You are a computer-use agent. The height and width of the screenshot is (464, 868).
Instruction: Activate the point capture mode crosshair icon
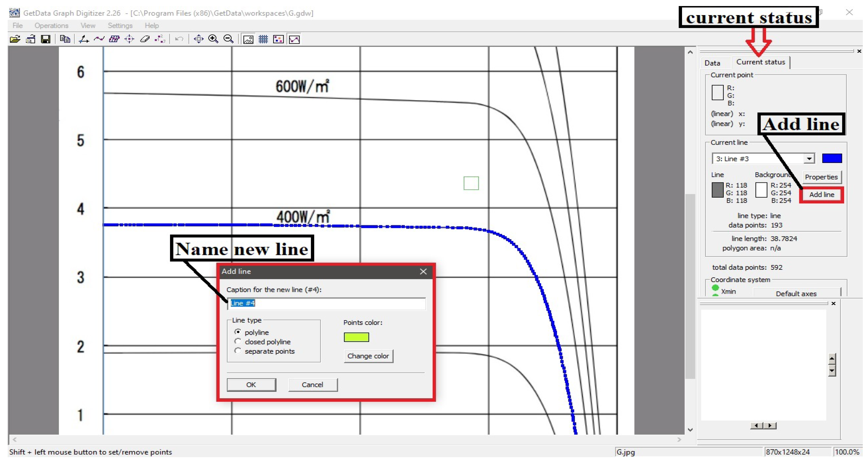click(129, 40)
